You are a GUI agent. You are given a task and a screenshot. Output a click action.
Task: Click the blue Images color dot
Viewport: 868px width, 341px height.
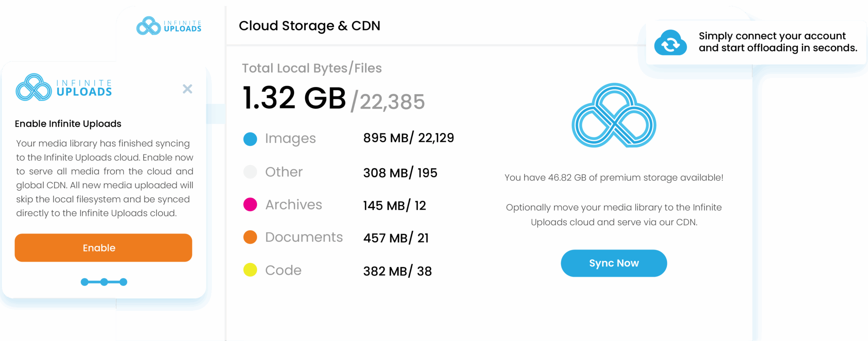(250, 139)
